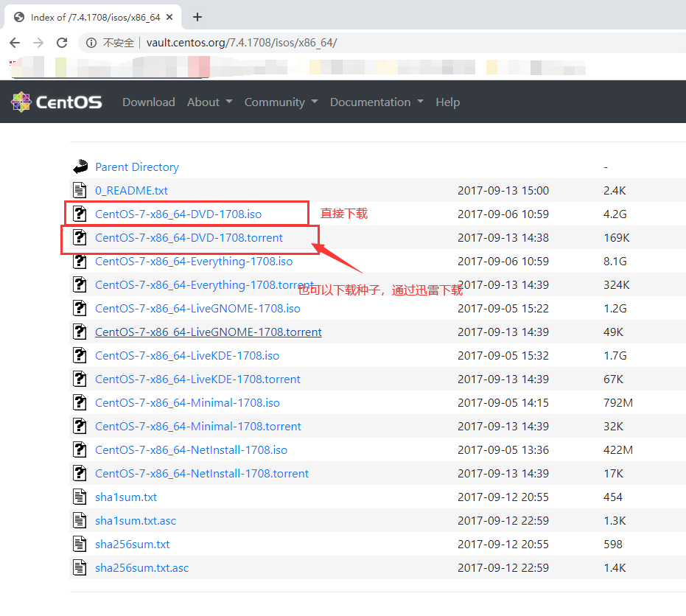The height and width of the screenshot is (616, 686).
Task: Open the Download navbar item
Action: coord(149,102)
